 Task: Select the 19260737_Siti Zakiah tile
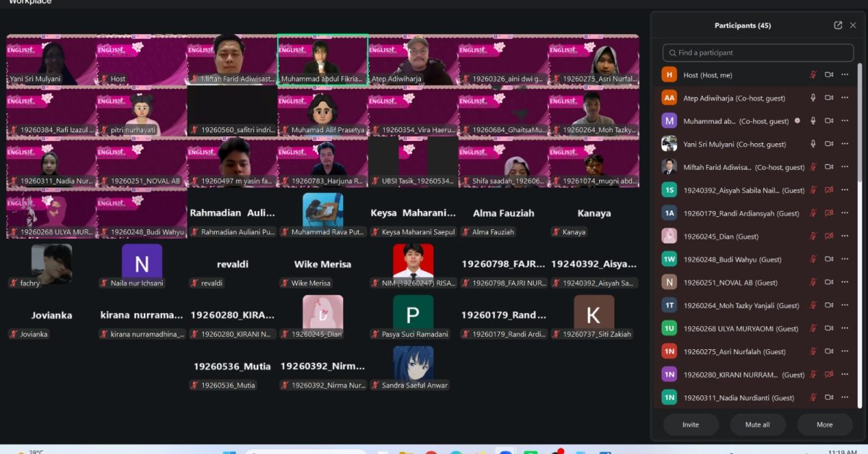point(594,318)
